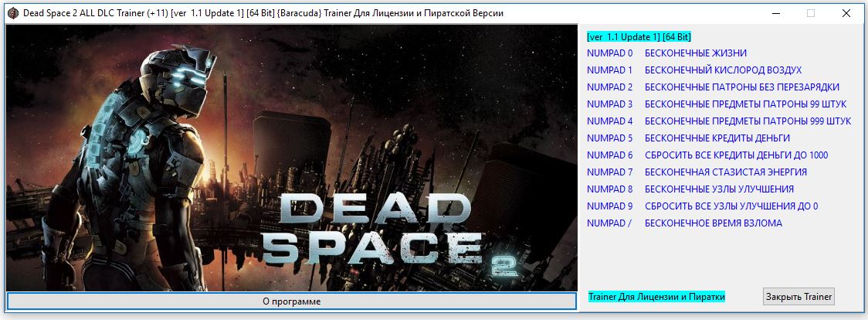Select the NUMPAD 1 hotkey label
Image resolution: width=868 pixels, height=320 pixels.
click(609, 70)
